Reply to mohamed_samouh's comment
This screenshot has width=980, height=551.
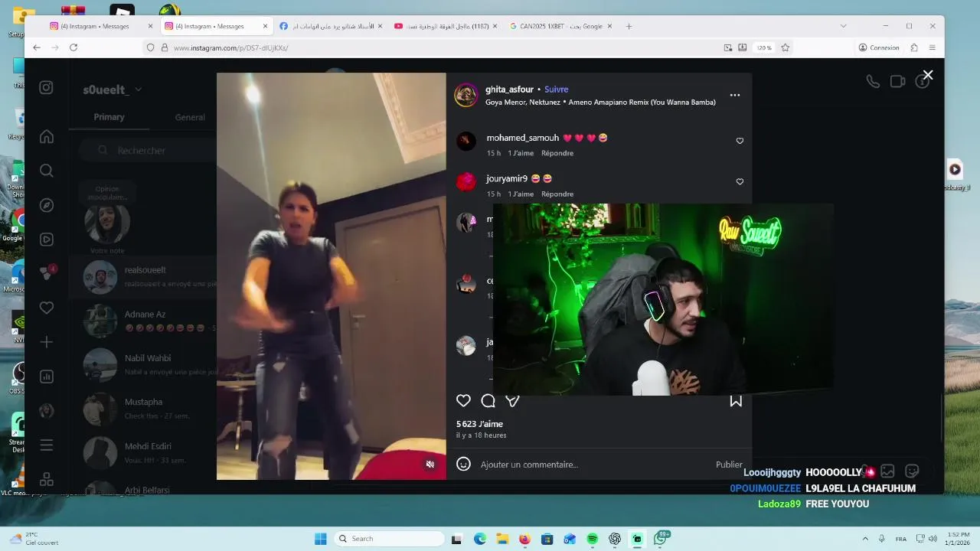(557, 153)
